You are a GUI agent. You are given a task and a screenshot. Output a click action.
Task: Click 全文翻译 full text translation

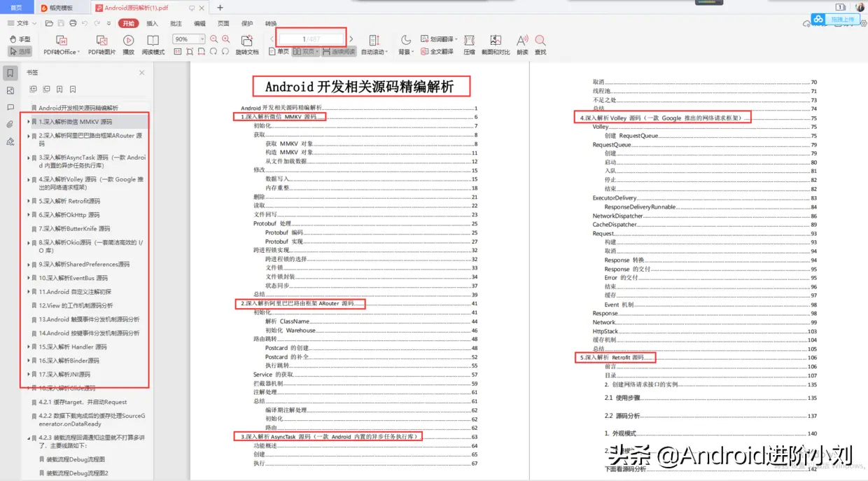(437, 52)
